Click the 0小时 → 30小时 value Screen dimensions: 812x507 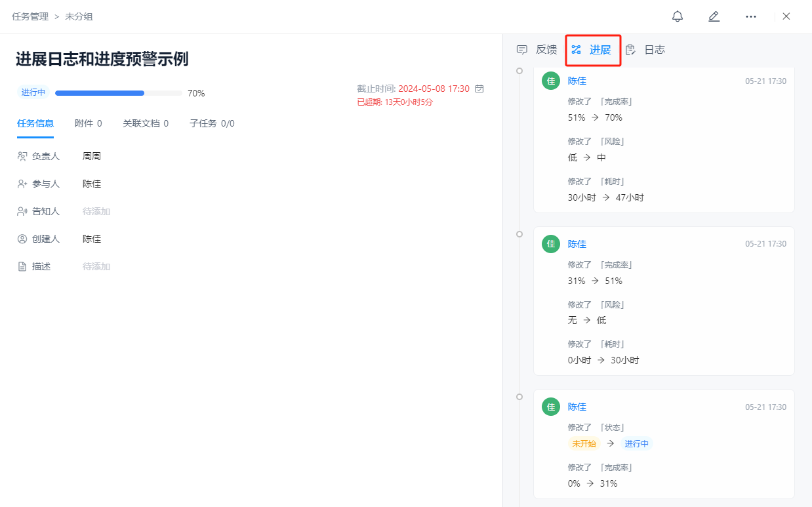click(x=603, y=360)
